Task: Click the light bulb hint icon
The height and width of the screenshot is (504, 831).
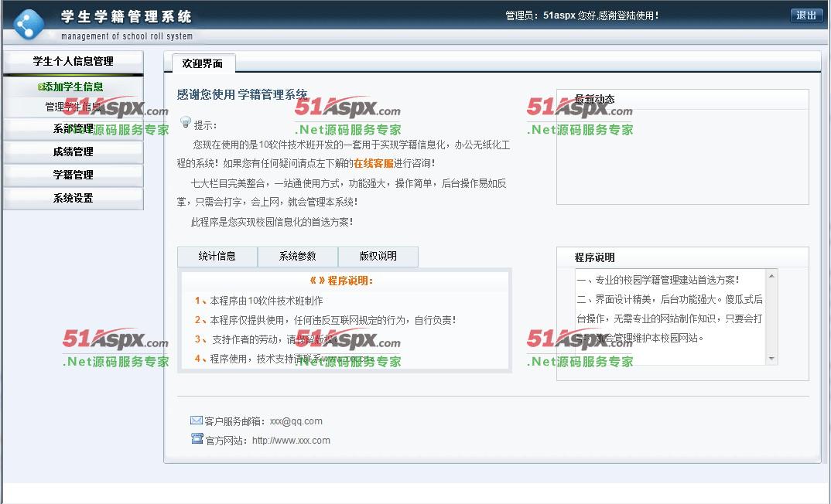Action: pyautogui.click(x=186, y=122)
